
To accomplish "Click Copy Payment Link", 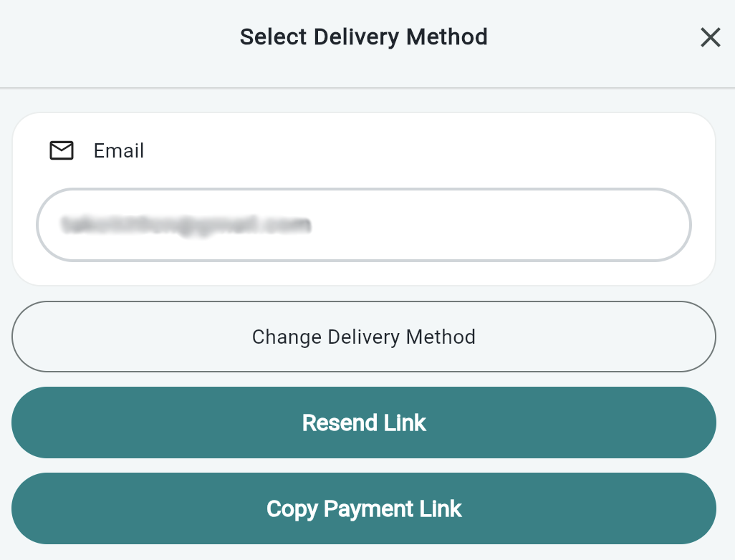I will (x=364, y=508).
